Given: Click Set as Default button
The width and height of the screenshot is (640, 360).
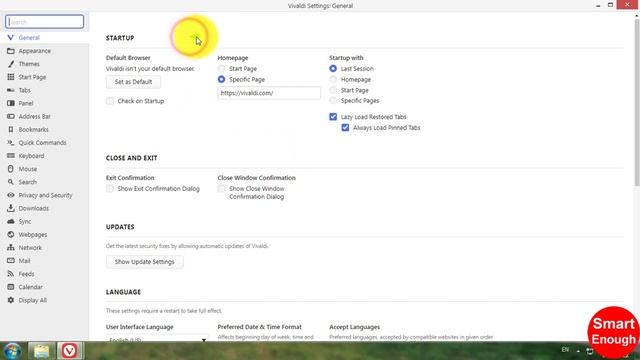Looking at the screenshot, I should click(133, 82).
